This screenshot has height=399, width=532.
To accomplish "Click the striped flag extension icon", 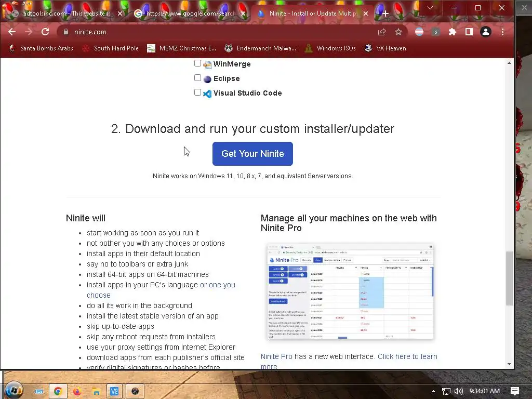I will point(419,32).
